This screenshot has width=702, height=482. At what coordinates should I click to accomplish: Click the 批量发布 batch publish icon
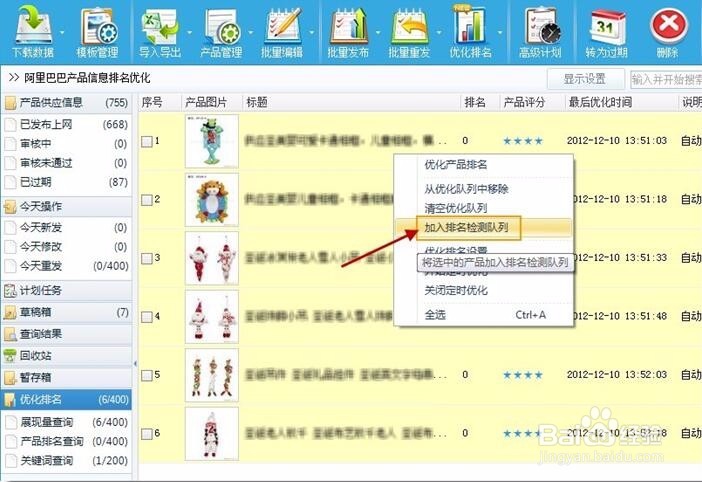tap(348, 26)
